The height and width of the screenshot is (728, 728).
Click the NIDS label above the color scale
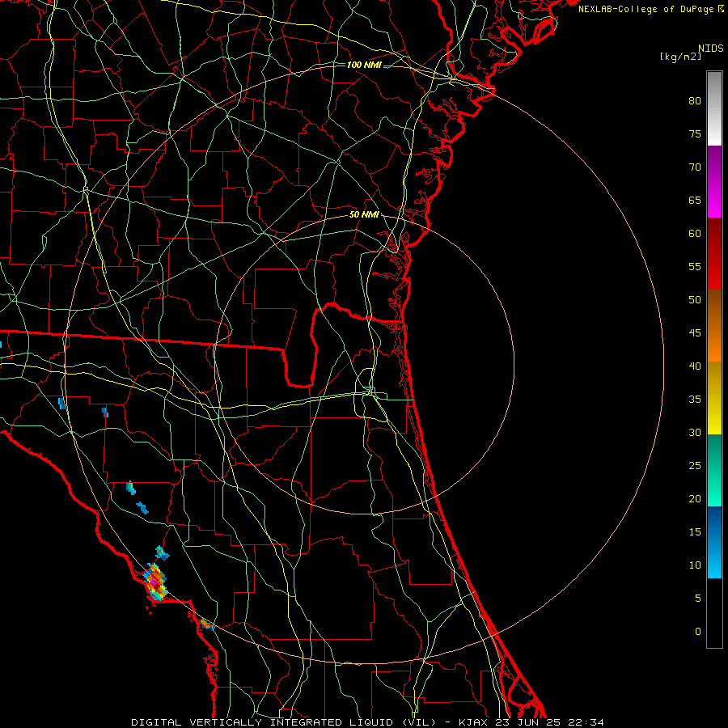click(711, 49)
